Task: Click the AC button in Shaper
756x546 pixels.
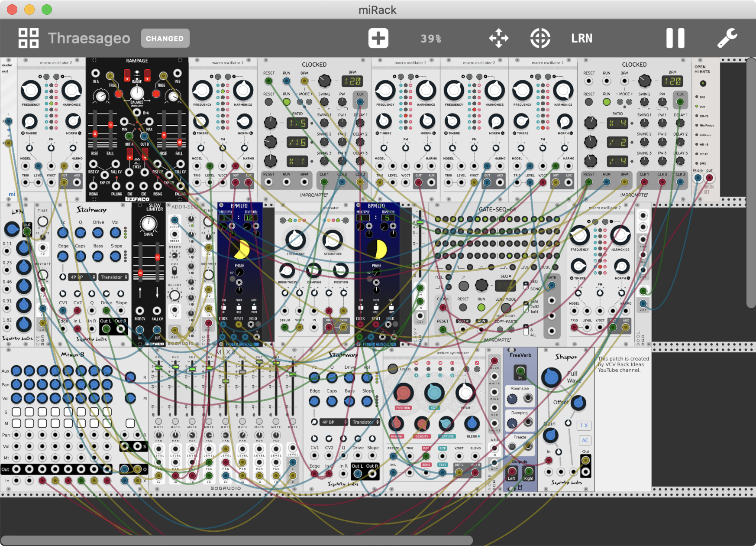Action: click(585, 440)
